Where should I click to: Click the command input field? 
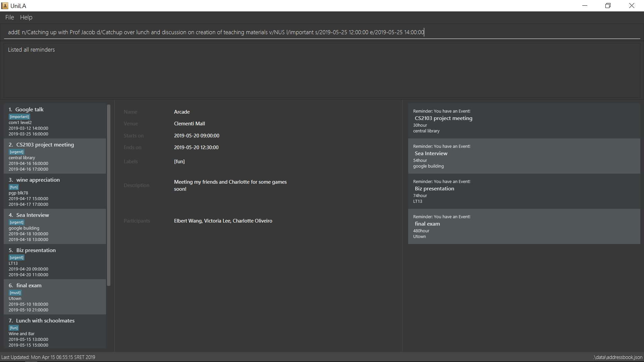tap(322, 32)
